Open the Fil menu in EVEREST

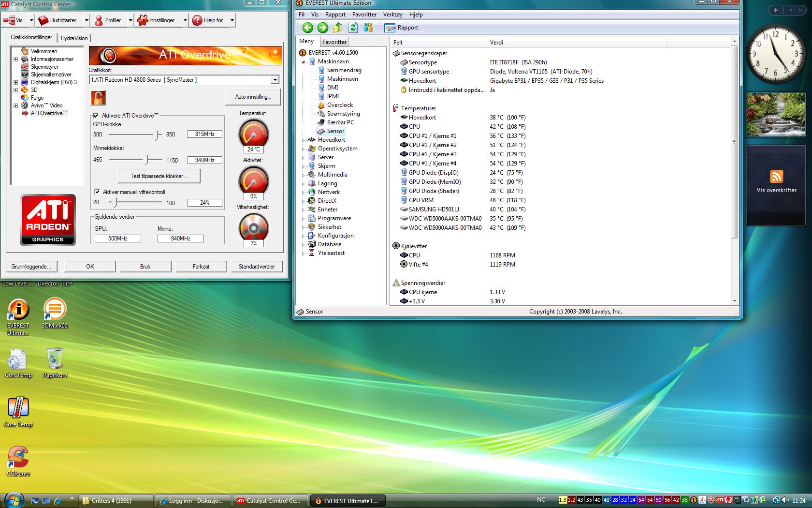coord(302,15)
